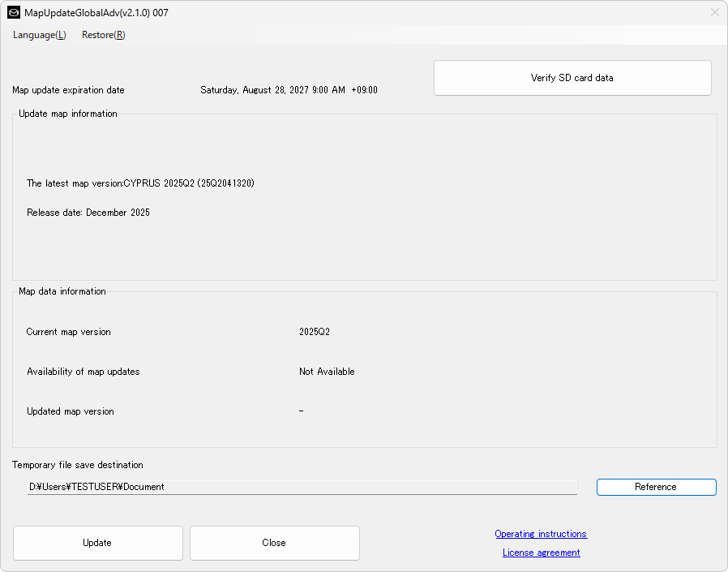Click the current map version value 2025Q2
This screenshot has width=728, height=572.
pyautogui.click(x=315, y=332)
